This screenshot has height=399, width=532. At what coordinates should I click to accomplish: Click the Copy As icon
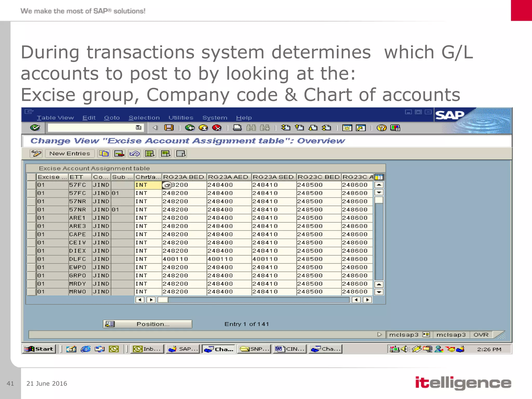(104, 154)
